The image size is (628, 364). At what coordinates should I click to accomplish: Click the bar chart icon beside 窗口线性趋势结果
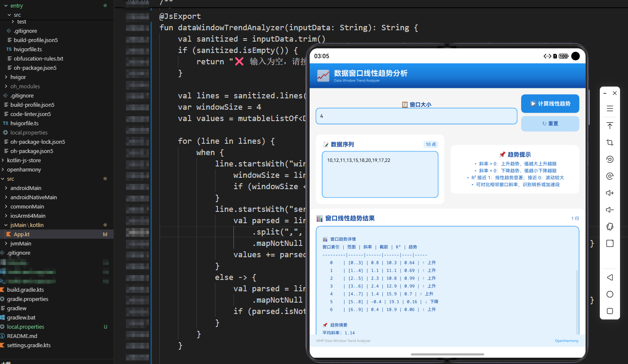[320, 219]
